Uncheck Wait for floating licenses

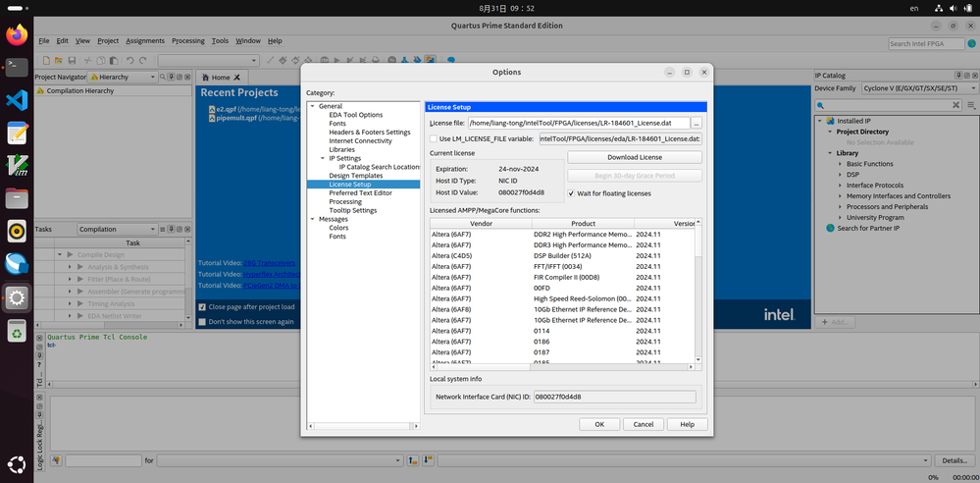[572, 193]
